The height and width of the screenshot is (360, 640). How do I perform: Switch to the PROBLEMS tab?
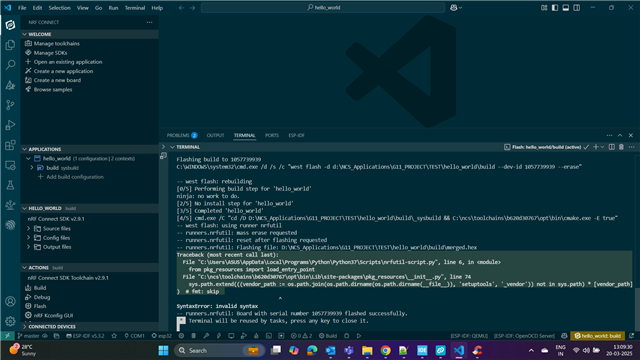[x=182, y=136]
